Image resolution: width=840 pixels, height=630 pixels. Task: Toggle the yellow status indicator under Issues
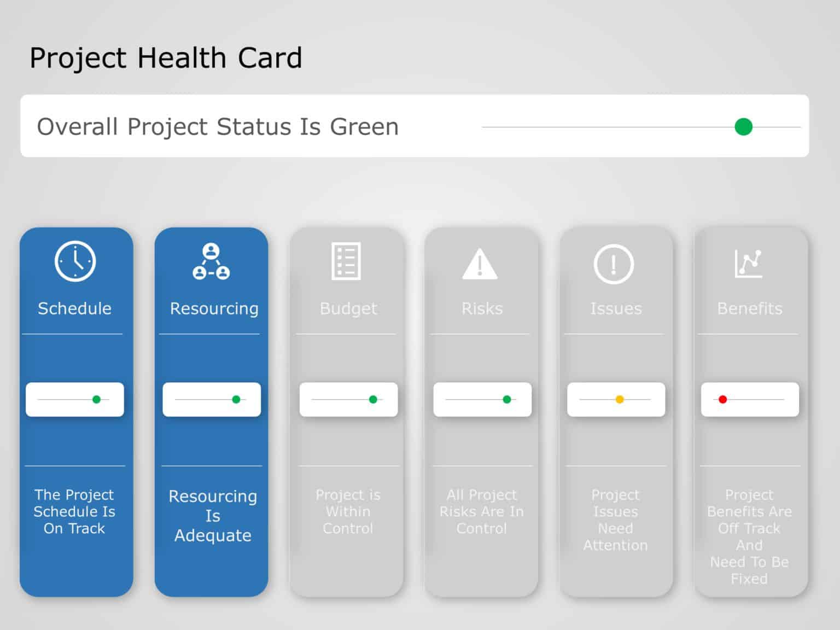[x=619, y=399]
